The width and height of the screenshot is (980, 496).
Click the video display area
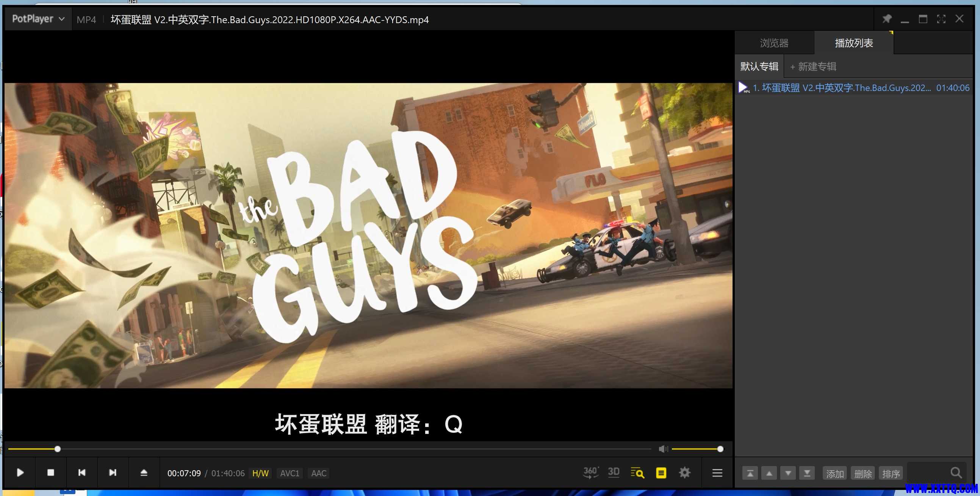coord(368,235)
